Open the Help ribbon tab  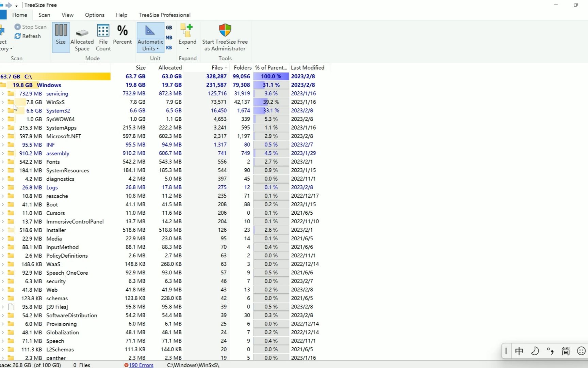(121, 15)
